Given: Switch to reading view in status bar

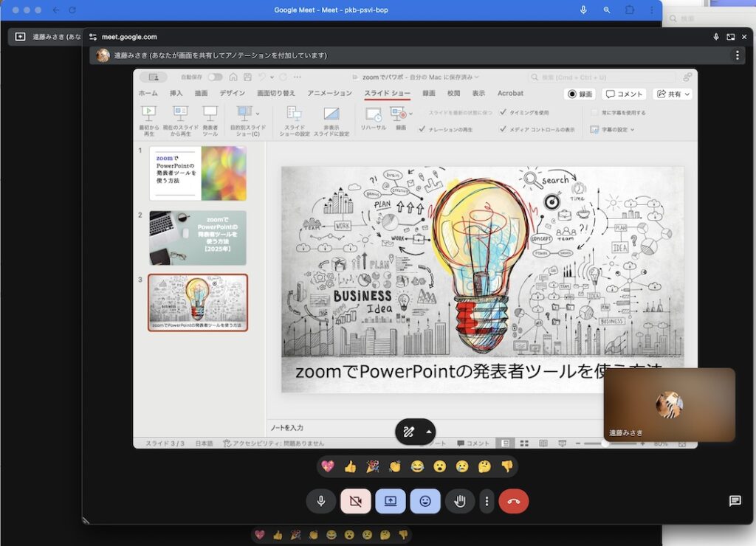Looking at the screenshot, I should pyautogui.click(x=543, y=443).
